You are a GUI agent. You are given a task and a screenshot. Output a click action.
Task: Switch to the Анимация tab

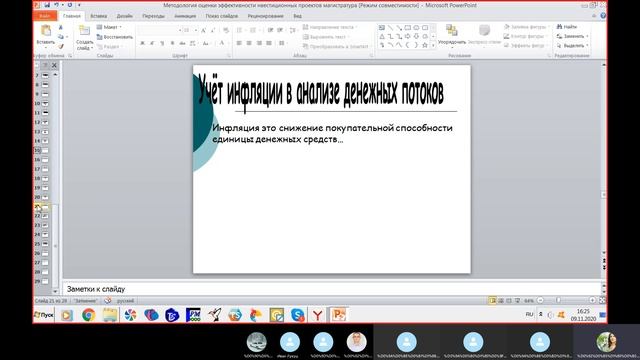pos(185,16)
